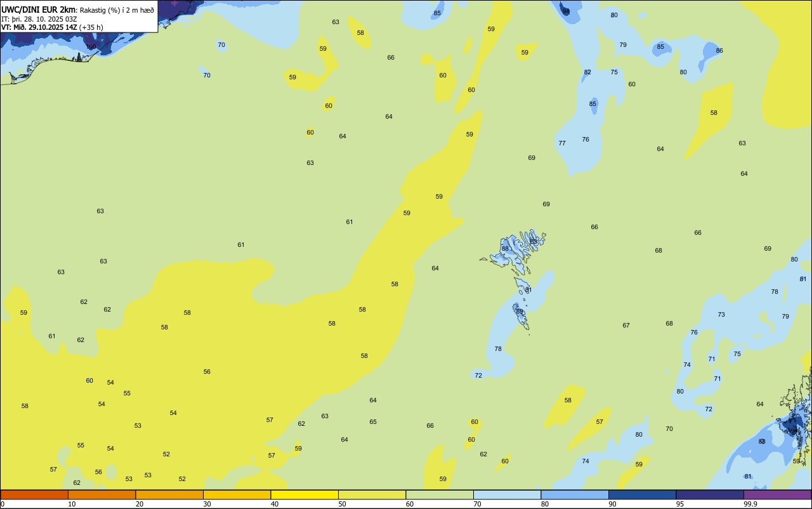Click the 'UWC/DINI EUR 2km' title text
Screen dimensions: 812x509
[x=39, y=10]
